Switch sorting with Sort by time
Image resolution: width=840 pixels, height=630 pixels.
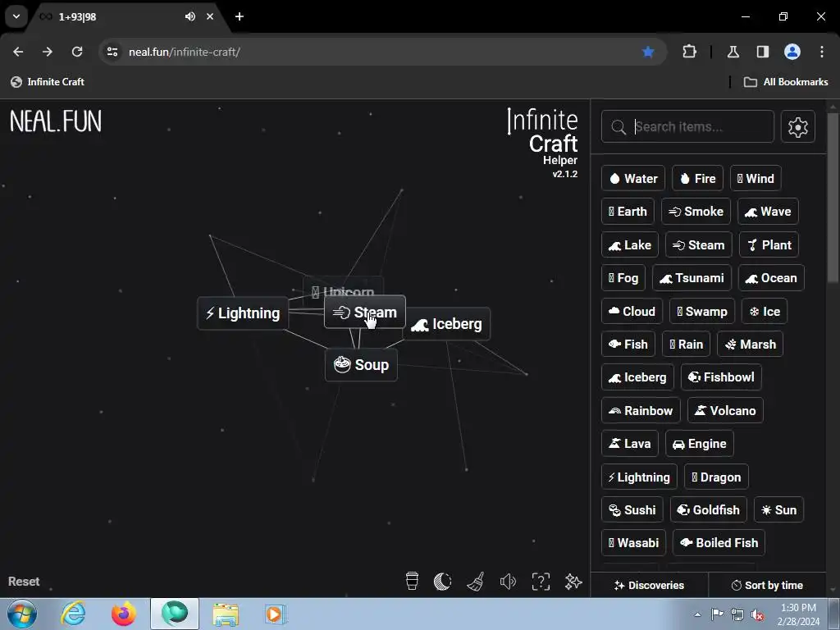[767, 585]
